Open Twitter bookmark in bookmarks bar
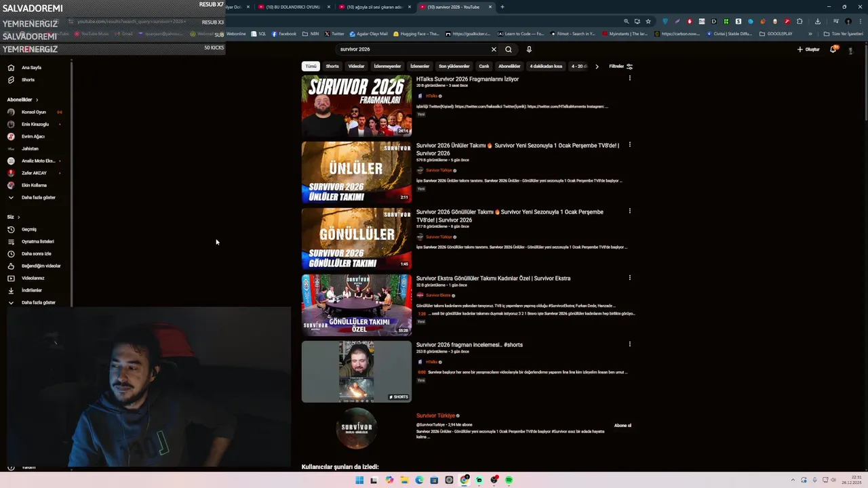Image resolution: width=868 pixels, height=488 pixels. pos(334,34)
